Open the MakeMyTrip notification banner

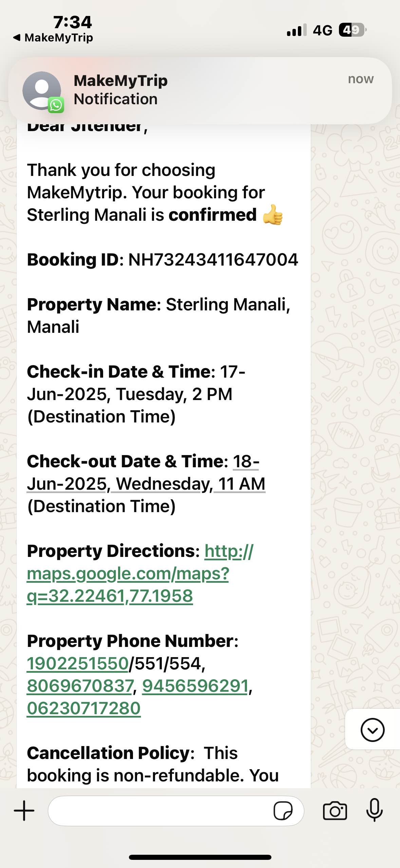click(x=200, y=90)
